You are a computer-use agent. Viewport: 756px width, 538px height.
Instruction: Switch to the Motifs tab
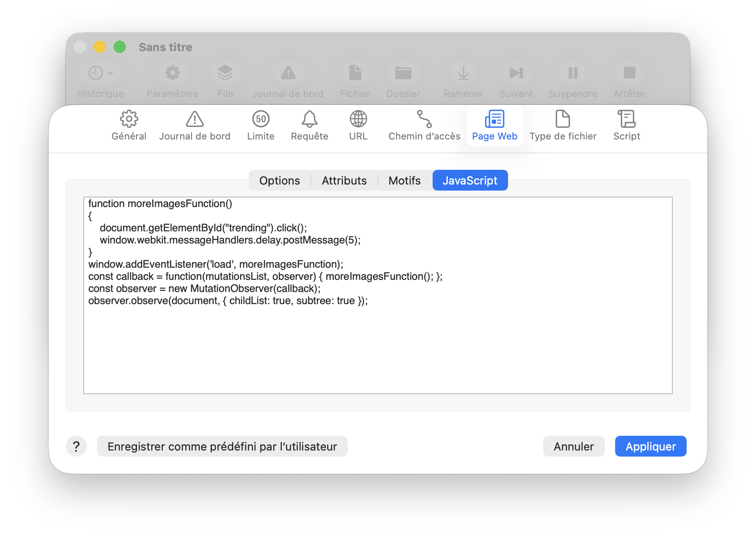coord(404,181)
